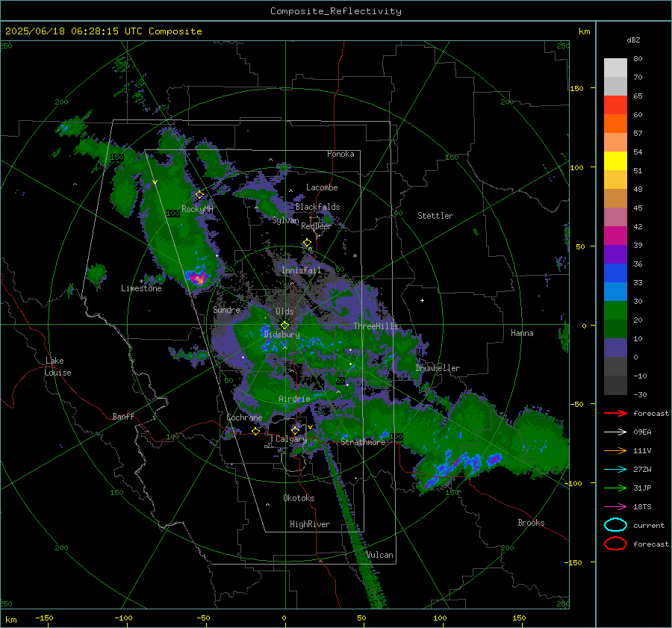Screen dimensions: 672x628
Task: Click the asterisk marker above Limestone label
Action: pyautogui.click(x=141, y=282)
